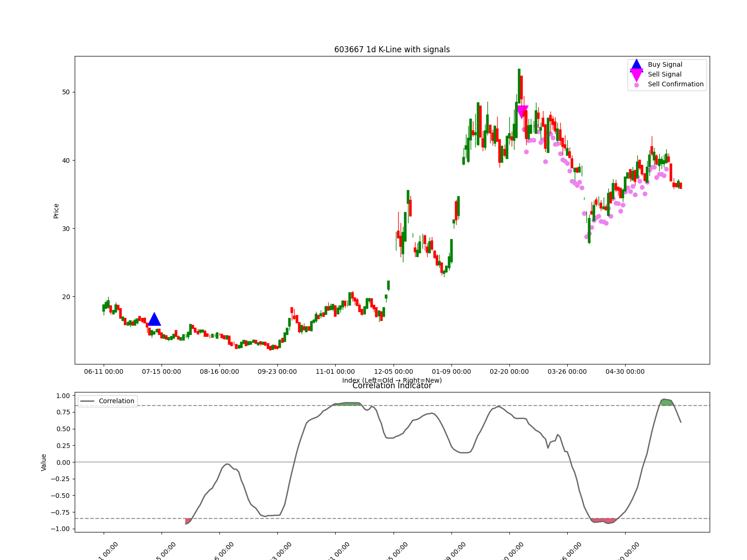Click the blue Buy Signal triangle on the chart

[154, 319]
